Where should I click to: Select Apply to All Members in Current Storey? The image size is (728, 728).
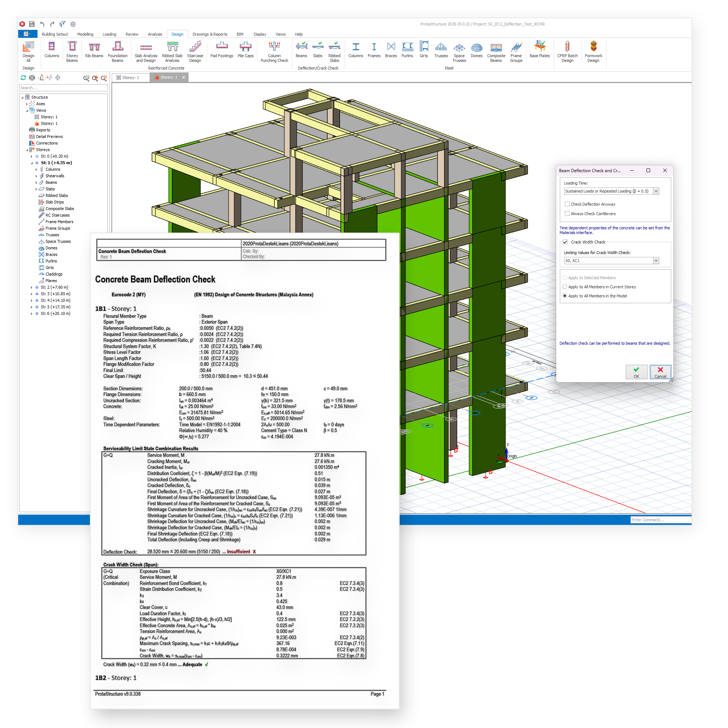pos(565,287)
